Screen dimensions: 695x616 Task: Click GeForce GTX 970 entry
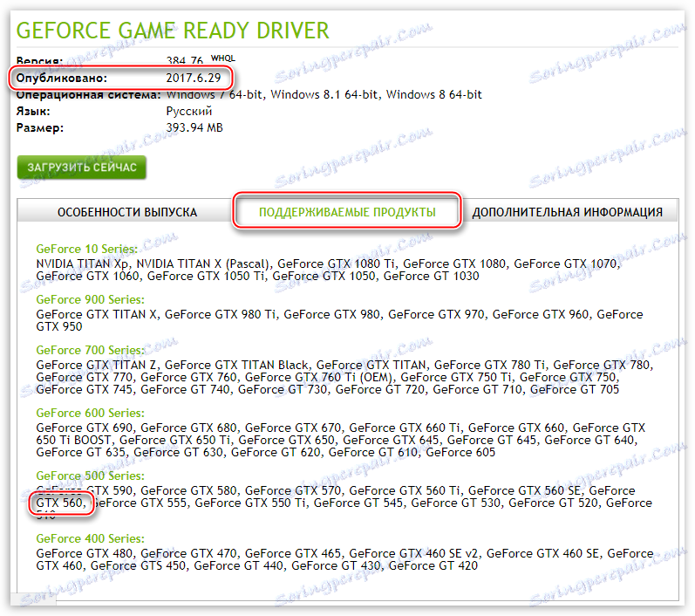click(437, 314)
